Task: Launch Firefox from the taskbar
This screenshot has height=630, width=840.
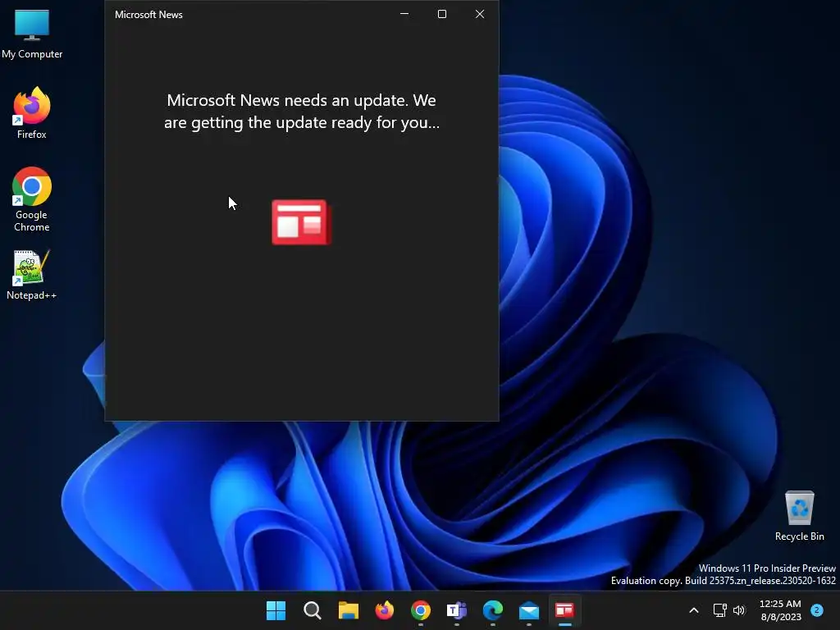Action: pos(384,610)
